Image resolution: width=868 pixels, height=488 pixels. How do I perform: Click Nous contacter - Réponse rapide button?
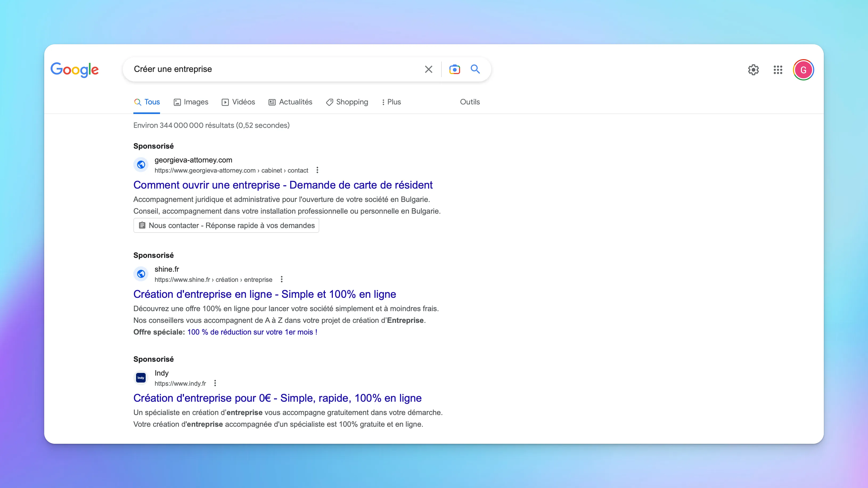point(226,225)
